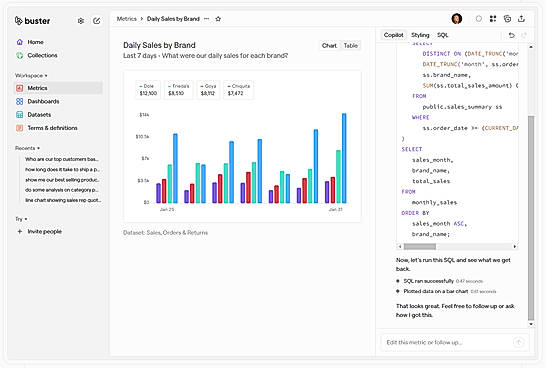Click the code block scroll left arrow
Screen dimensions: 546x368
400,246
